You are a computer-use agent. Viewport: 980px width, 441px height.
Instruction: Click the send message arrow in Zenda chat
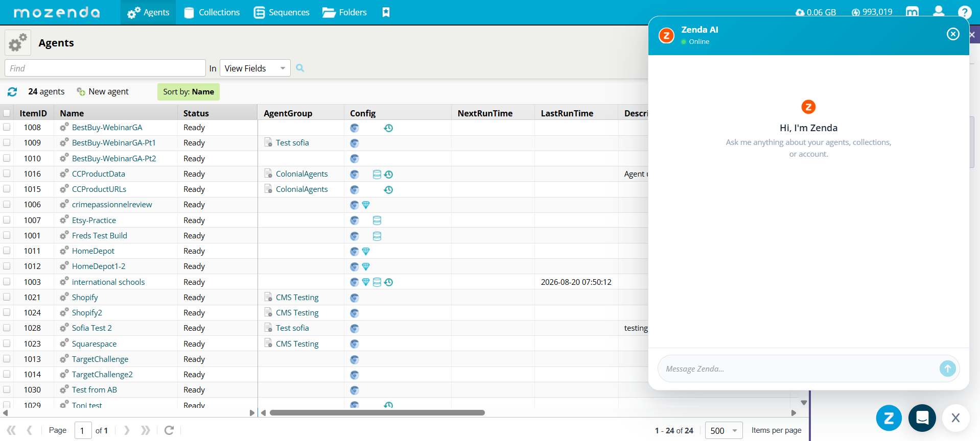pos(947,369)
